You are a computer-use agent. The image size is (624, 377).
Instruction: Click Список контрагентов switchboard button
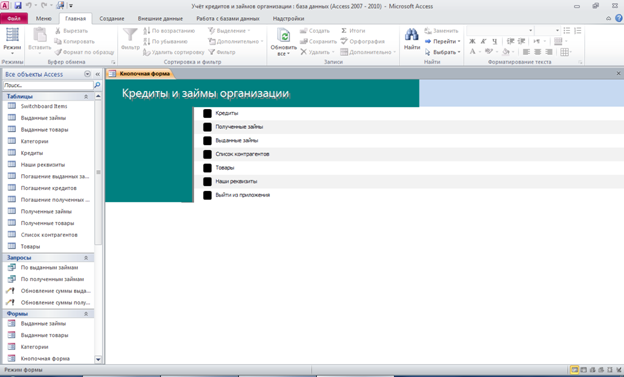coord(207,154)
